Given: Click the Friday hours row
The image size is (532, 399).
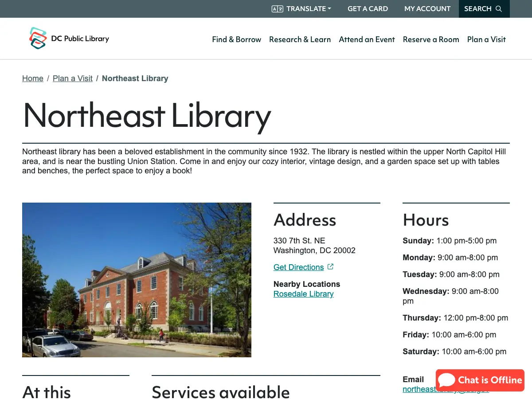Looking at the screenshot, I should (450, 335).
